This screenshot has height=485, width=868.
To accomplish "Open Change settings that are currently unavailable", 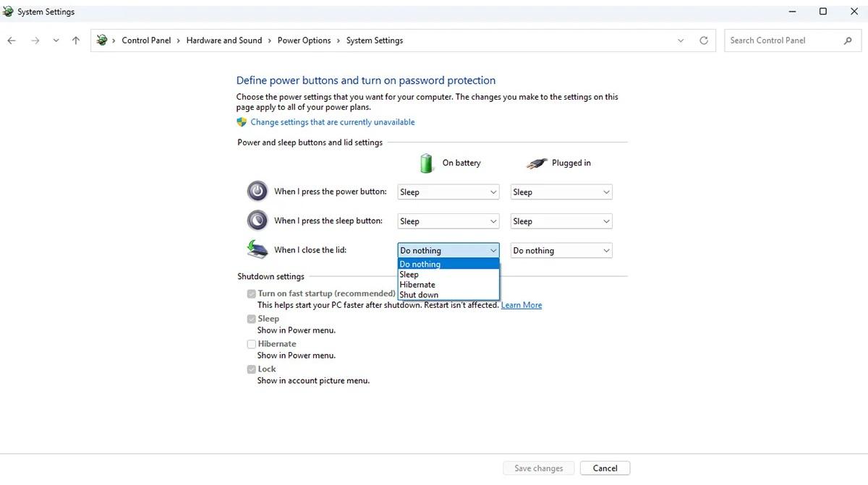I will 333,122.
